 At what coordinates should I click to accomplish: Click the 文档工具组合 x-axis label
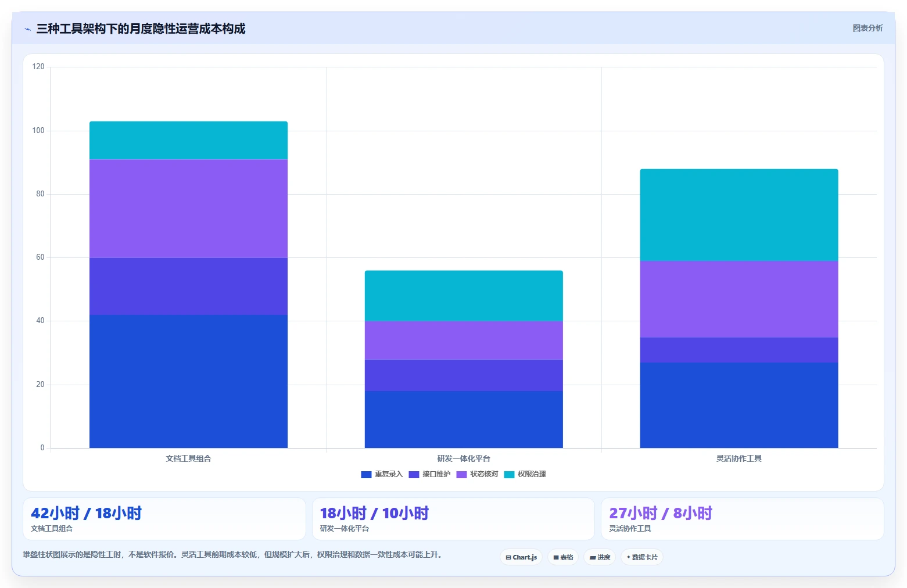tap(188, 458)
